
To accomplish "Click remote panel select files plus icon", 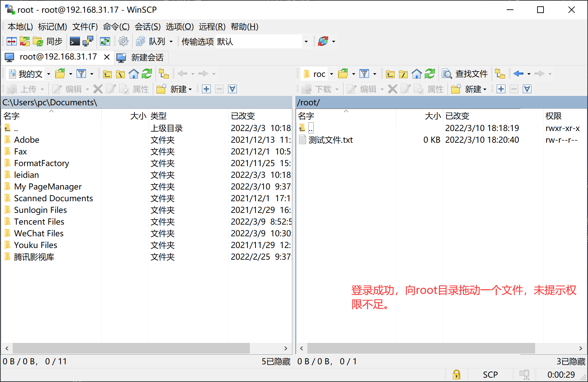I will tap(501, 89).
